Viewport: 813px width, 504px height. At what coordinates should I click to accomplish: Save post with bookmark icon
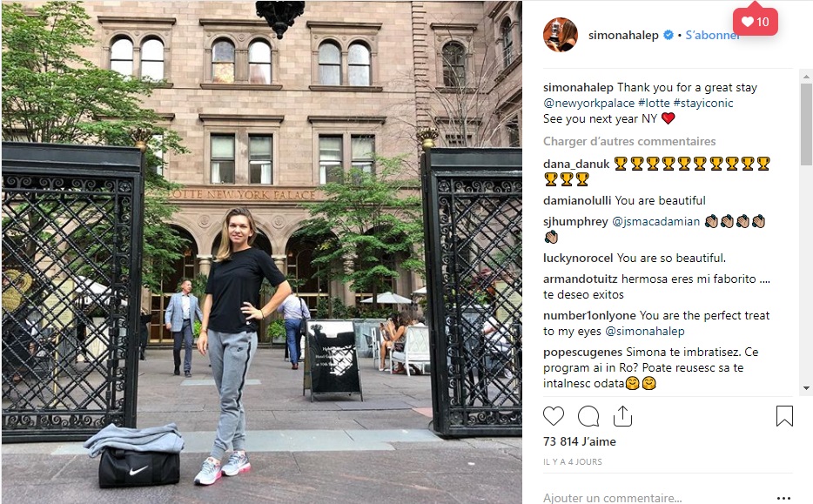pyautogui.click(x=784, y=416)
